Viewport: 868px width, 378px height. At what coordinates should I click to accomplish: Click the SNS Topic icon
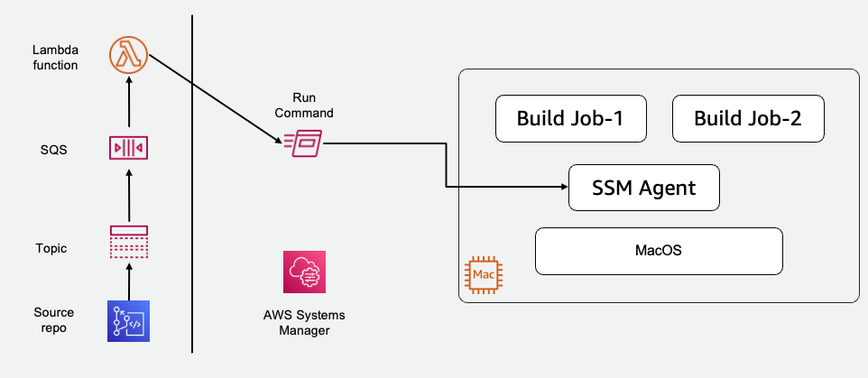128,243
